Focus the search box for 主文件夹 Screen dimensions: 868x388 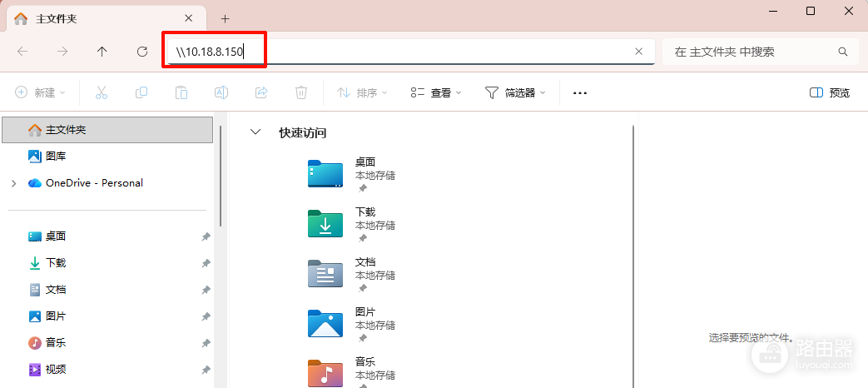(x=760, y=52)
